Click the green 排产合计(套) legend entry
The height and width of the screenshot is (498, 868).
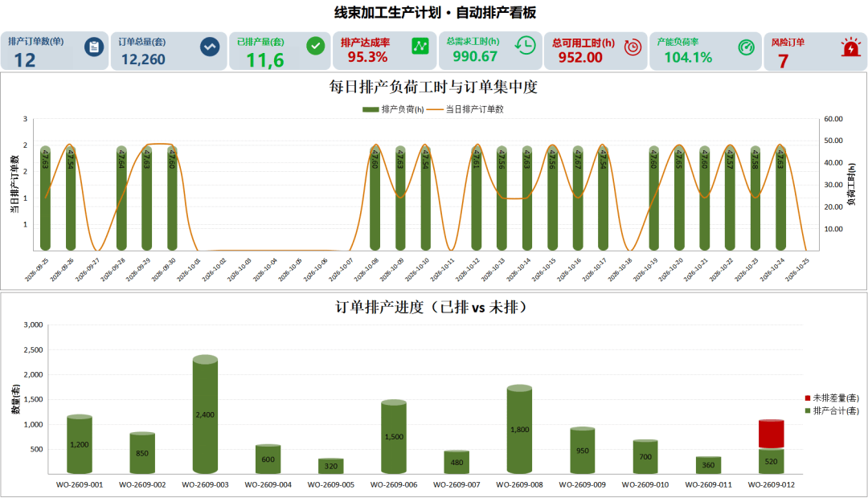(832, 410)
